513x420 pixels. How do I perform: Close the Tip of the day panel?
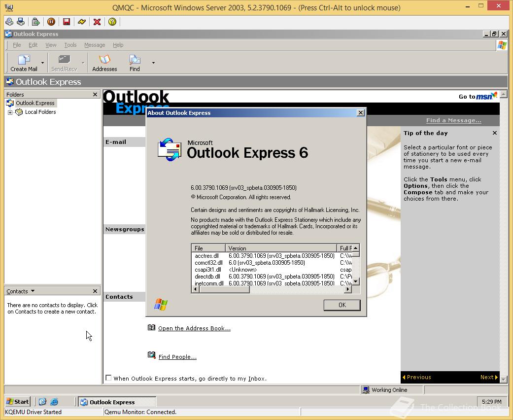[494, 133]
